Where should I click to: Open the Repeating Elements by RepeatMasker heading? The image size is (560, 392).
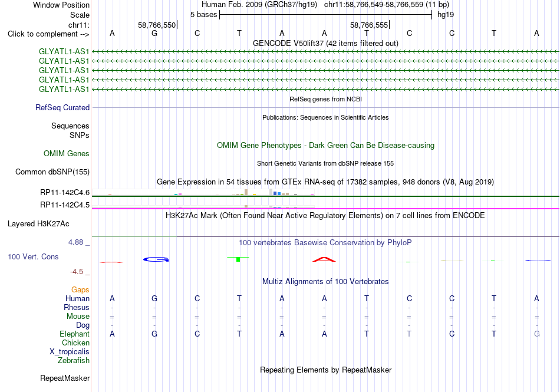pyautogui.click(x=325, y=370)
